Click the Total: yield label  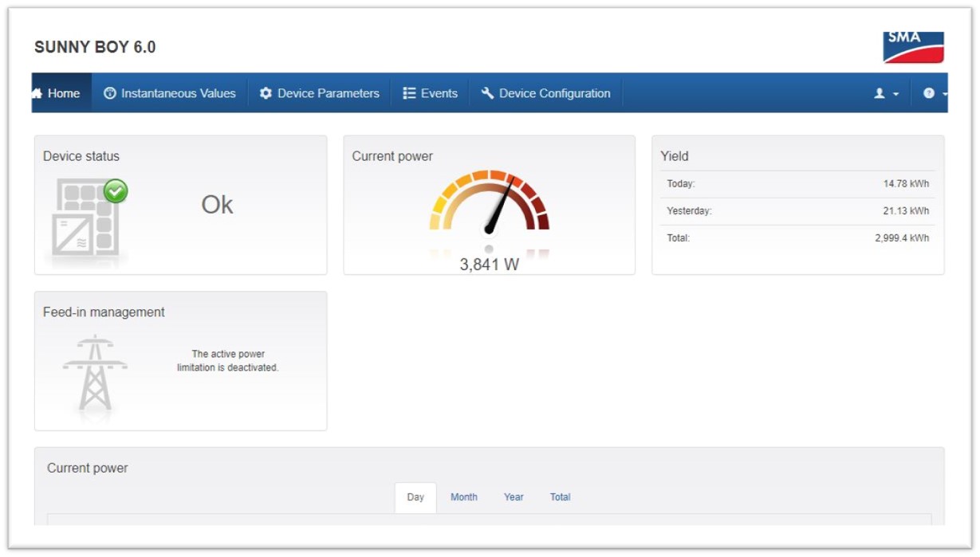click(679, 238)
